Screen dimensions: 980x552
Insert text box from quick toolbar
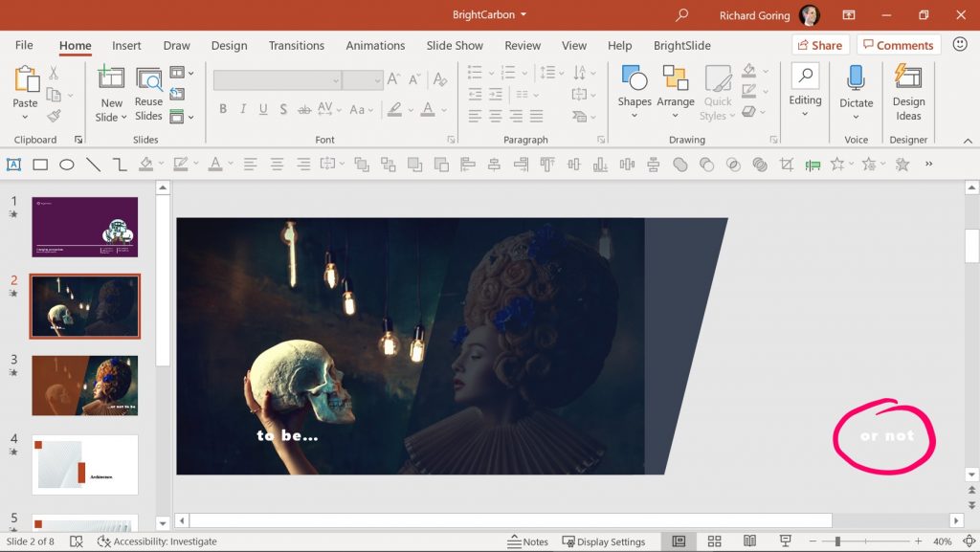tap(13, 165)
